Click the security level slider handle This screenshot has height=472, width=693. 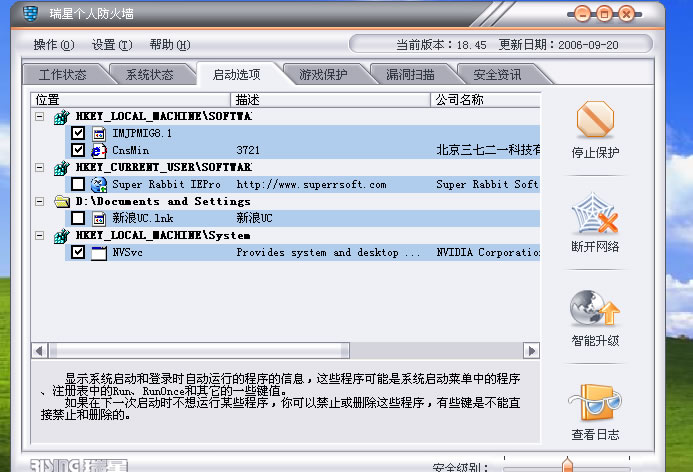(x=567, y=464)
